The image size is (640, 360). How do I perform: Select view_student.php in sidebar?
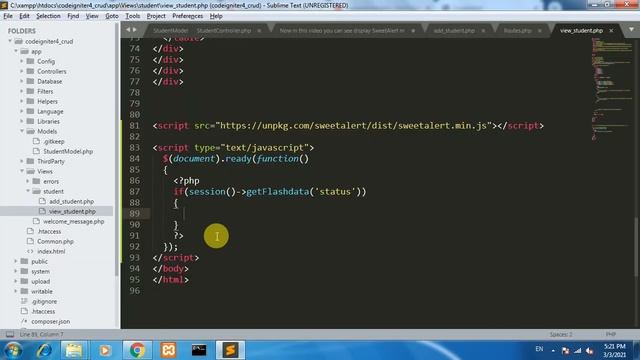(x=72, y=211)
